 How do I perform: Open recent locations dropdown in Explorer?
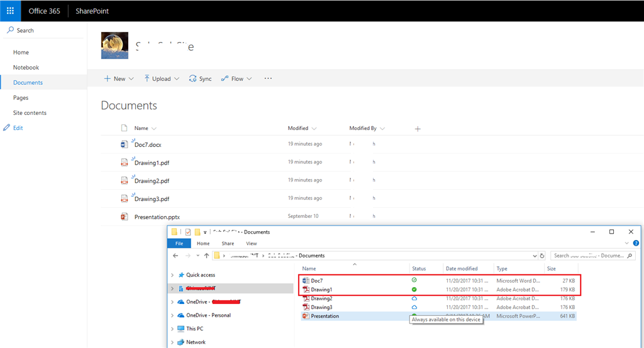tap(197, 256)
